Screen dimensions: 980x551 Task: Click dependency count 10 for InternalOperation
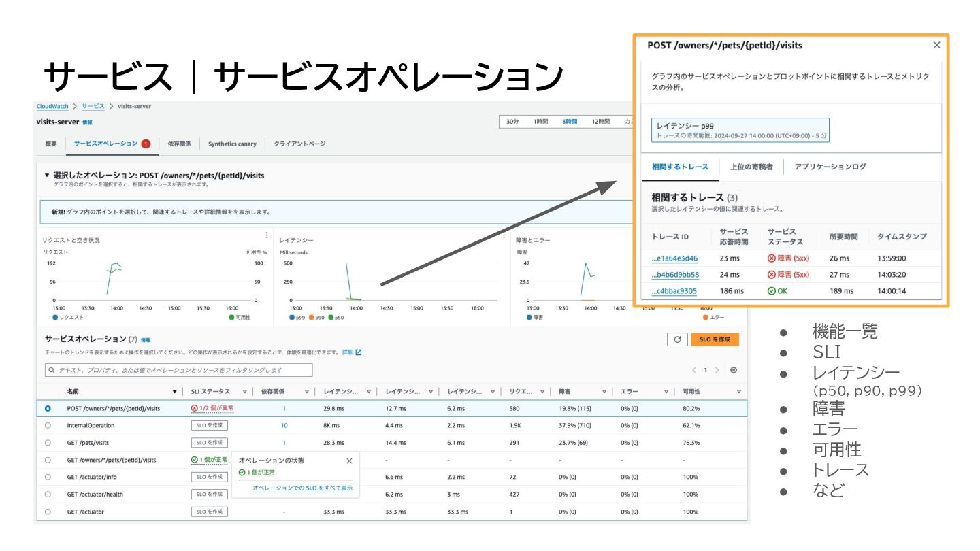click(284, 425)
